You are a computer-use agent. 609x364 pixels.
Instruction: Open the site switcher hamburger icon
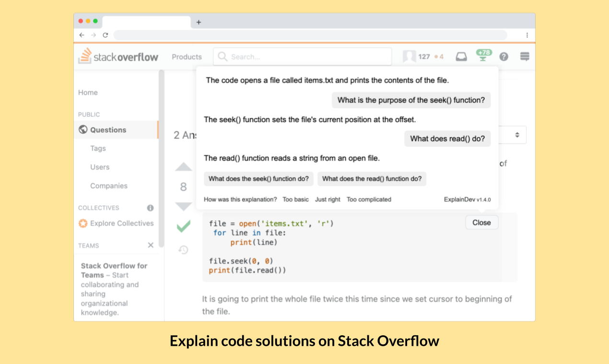525,57
